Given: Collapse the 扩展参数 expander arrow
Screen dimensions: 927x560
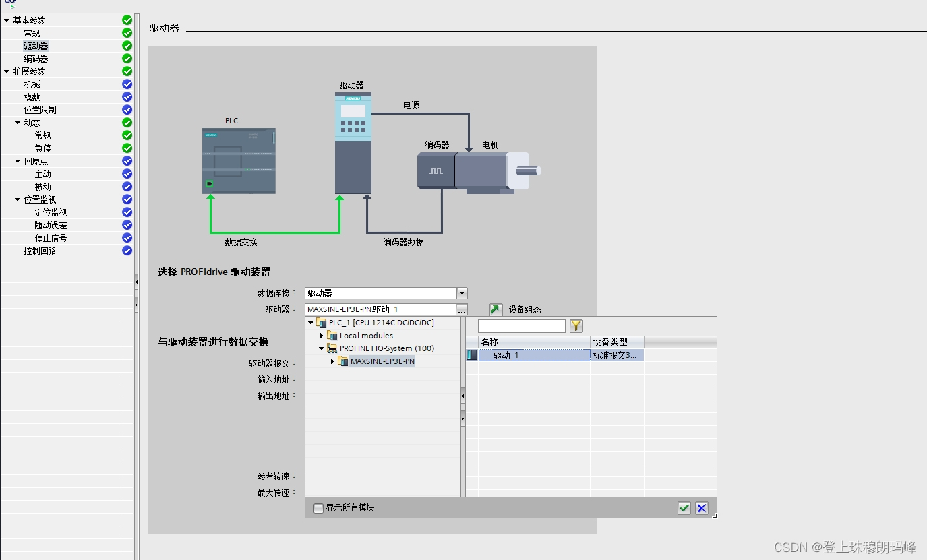Looking at the screenshot, I should click(x=7, y=71).
